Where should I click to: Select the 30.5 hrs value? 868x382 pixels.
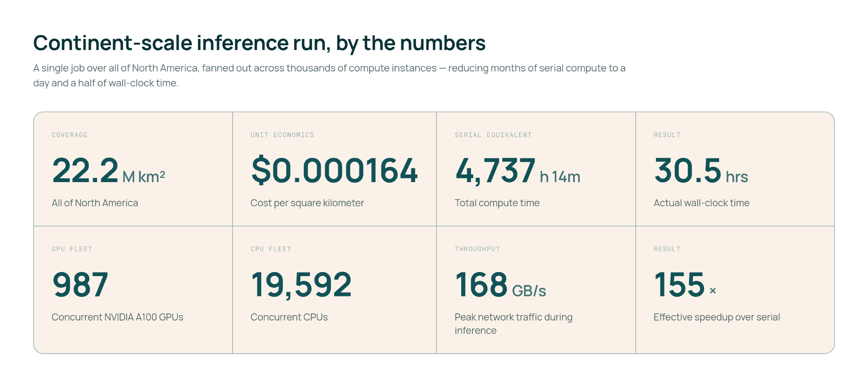tap(701, 170)
